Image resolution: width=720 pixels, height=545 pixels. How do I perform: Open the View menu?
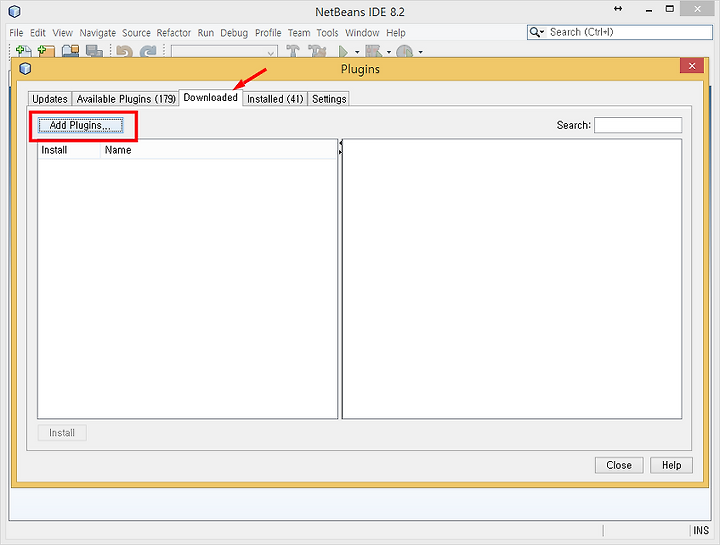pyautogui.click(x=62, y=33)
